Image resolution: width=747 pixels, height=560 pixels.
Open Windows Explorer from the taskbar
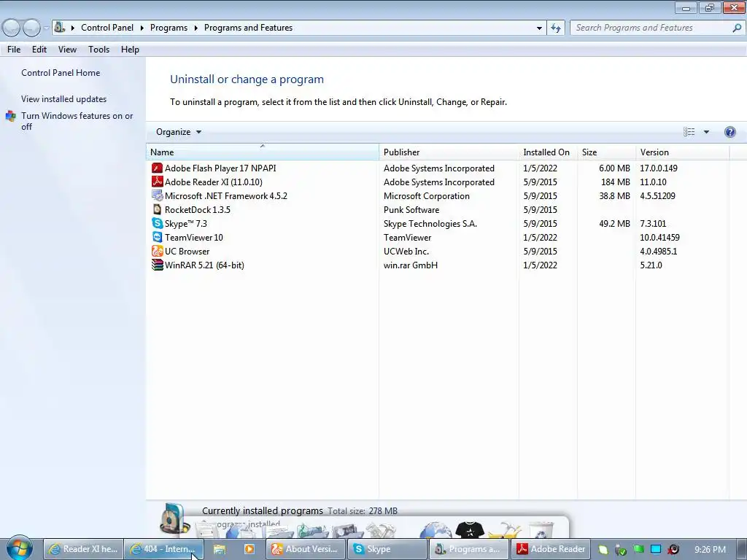(x=219, y=549)
